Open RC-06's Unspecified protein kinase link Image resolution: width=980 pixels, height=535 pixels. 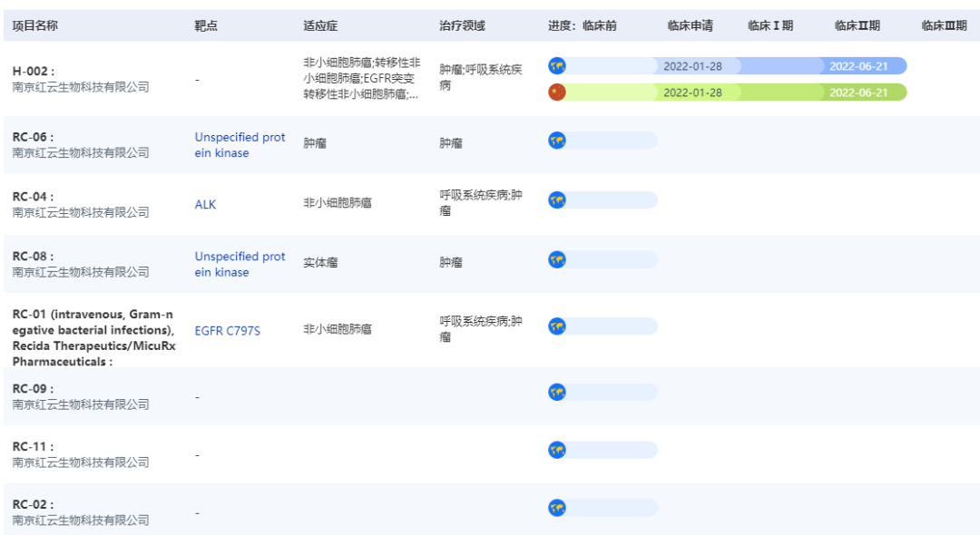[x=240, y=145]
